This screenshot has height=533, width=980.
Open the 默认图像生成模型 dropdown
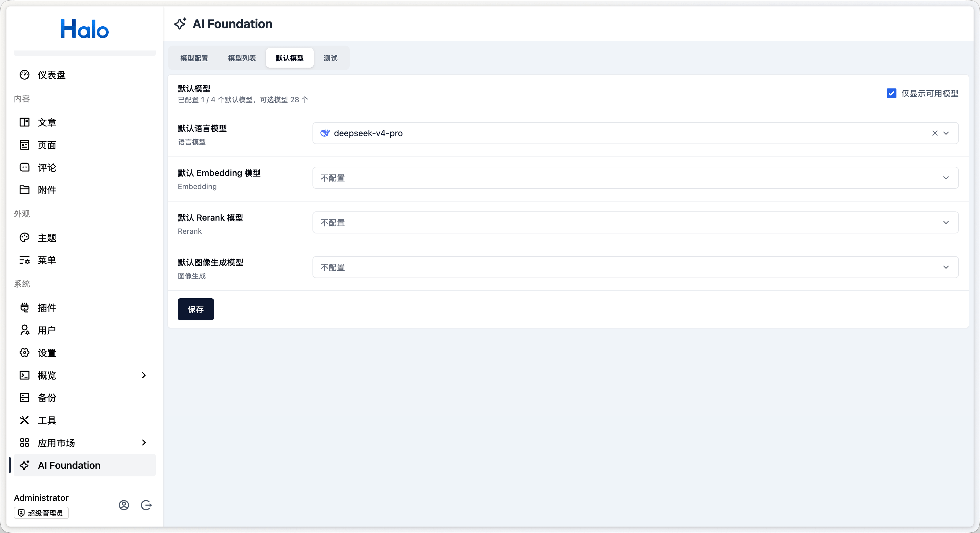[x=635, y=267]
